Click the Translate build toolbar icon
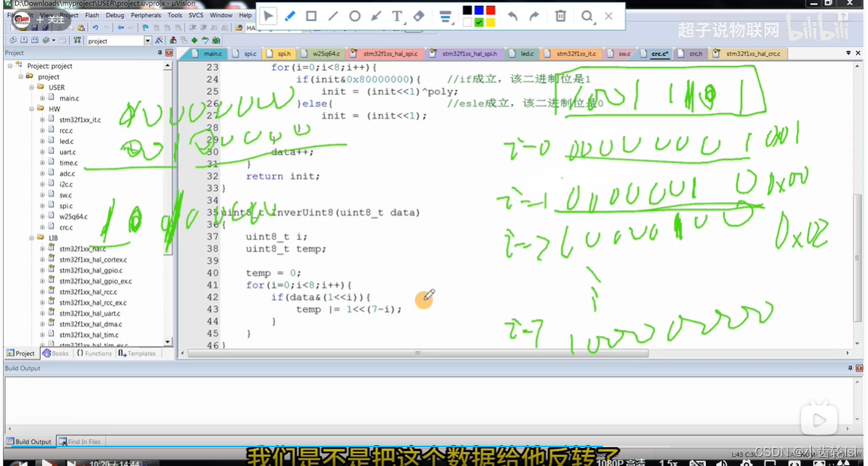 [14, 41]
